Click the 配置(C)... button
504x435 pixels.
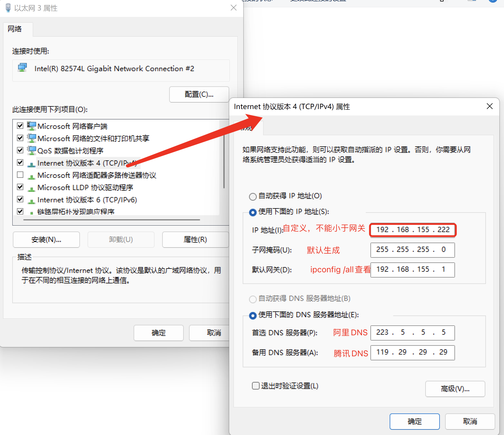click(199, 94)
